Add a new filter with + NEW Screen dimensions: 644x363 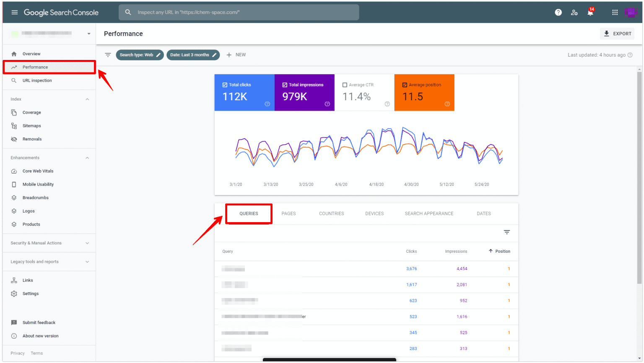pos(236,55)
